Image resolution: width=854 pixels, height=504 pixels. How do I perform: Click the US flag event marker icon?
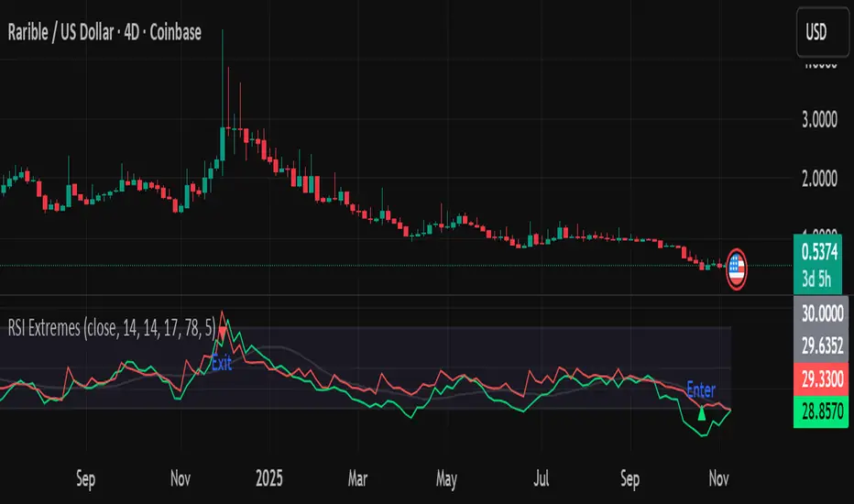click(737, 269)
